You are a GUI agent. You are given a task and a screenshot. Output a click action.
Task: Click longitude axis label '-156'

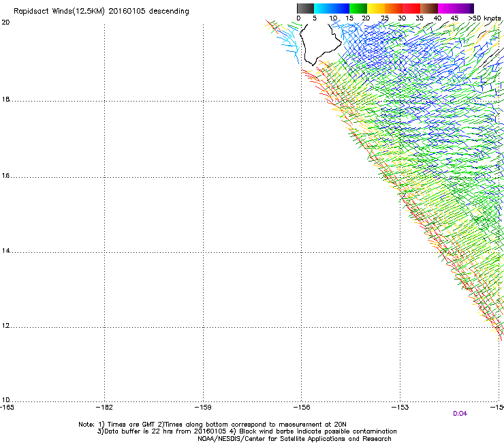(x=302, y=408)
